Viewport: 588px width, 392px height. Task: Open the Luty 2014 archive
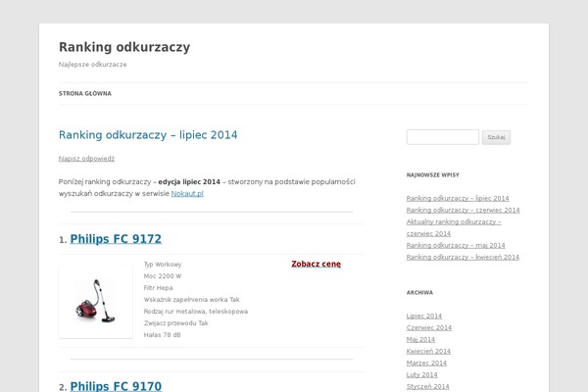421,374
